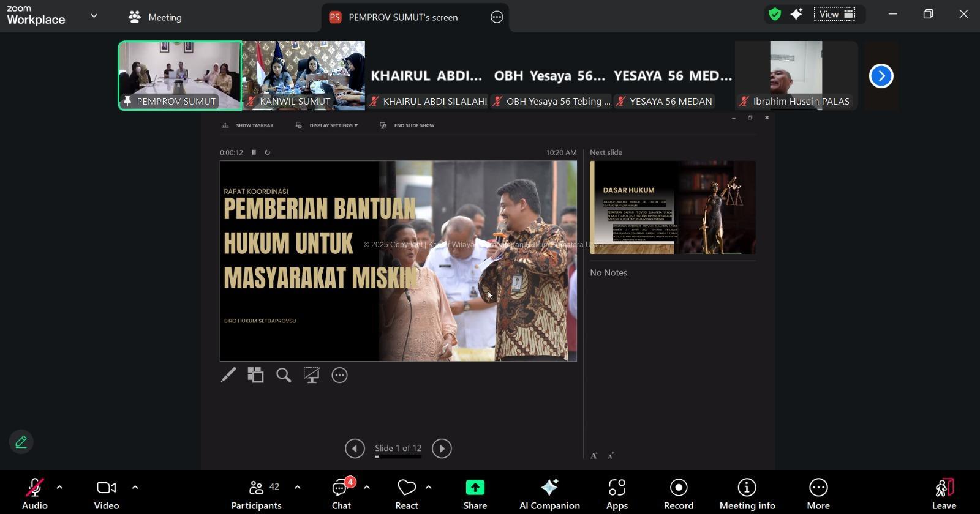Unmute microphone using the Audio button
This screenshot has width=980, height=514.
tap(35, 494)
